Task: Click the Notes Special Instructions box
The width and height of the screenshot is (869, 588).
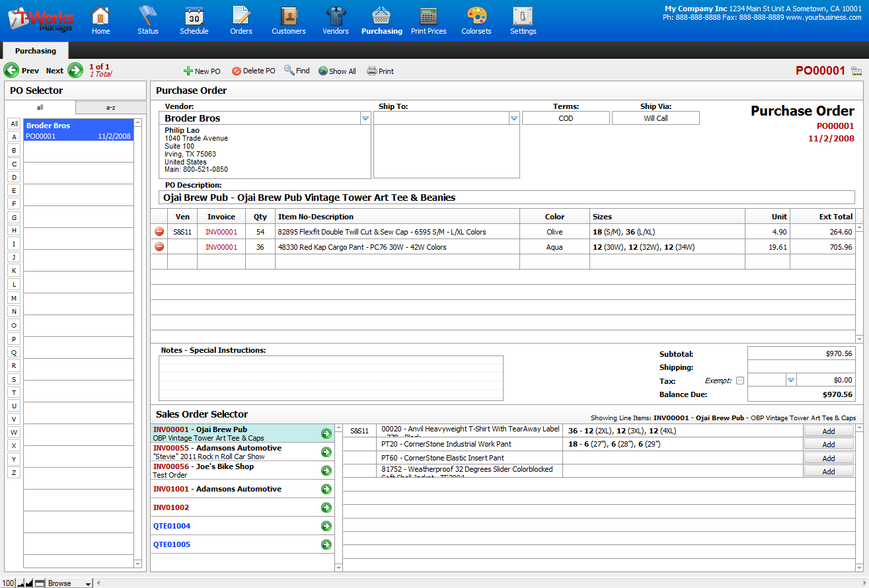Action: [331, 378]
